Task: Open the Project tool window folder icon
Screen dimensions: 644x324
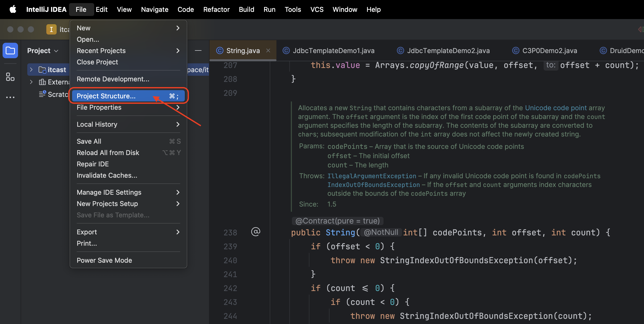Action: point(10,50)
